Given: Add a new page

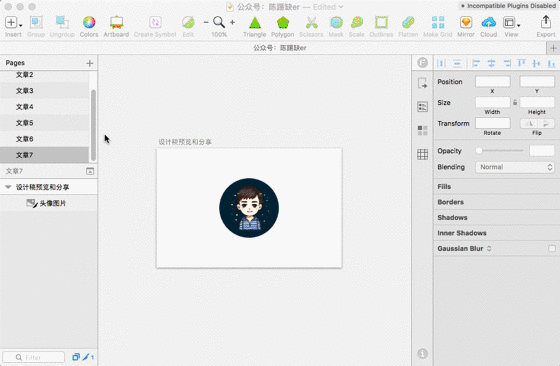Looking at the screenshot, I should (90, 63).
